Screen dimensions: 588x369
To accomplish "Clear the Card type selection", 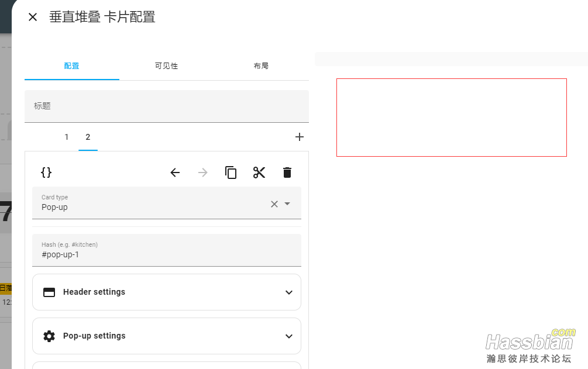I will point(274,204).
